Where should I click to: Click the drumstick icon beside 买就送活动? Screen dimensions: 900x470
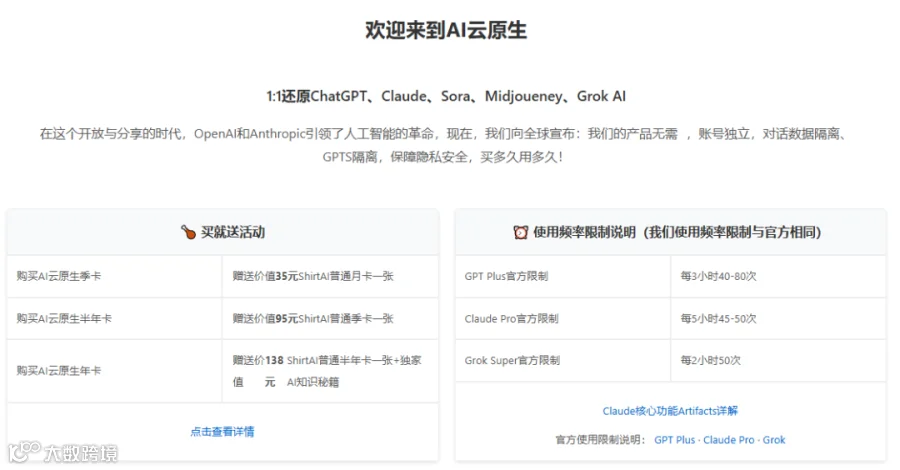pos(188,232)
